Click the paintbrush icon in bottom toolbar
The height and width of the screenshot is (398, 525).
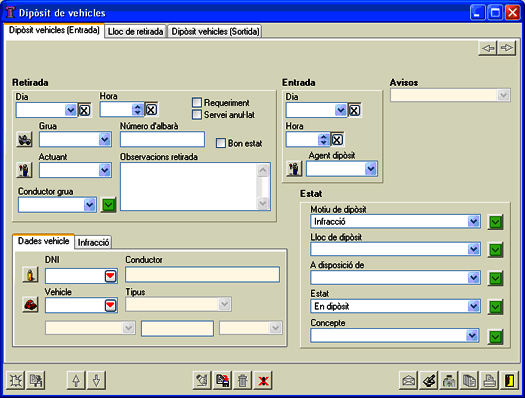click(429, 380)
